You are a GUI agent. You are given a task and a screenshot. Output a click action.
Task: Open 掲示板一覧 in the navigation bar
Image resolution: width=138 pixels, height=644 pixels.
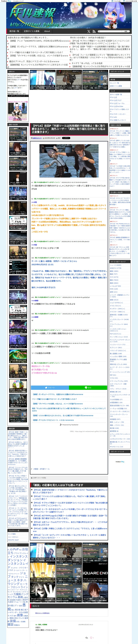coord(14,31)
